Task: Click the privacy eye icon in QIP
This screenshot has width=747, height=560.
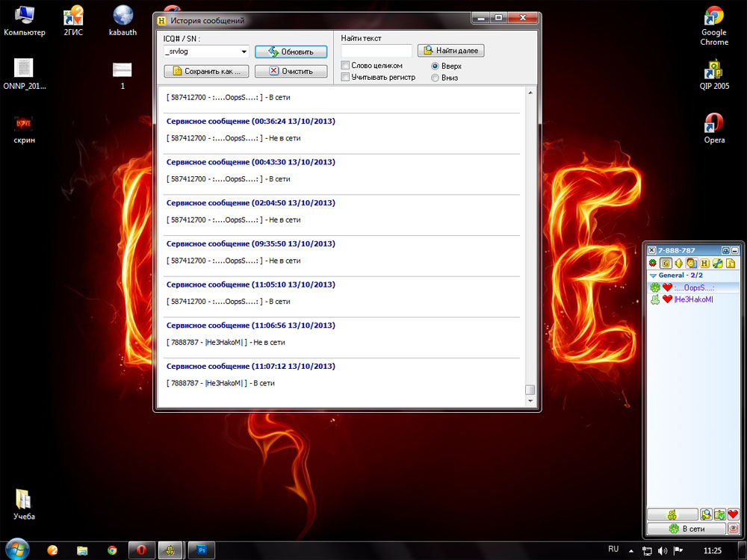Action: (x=733, y=528)
